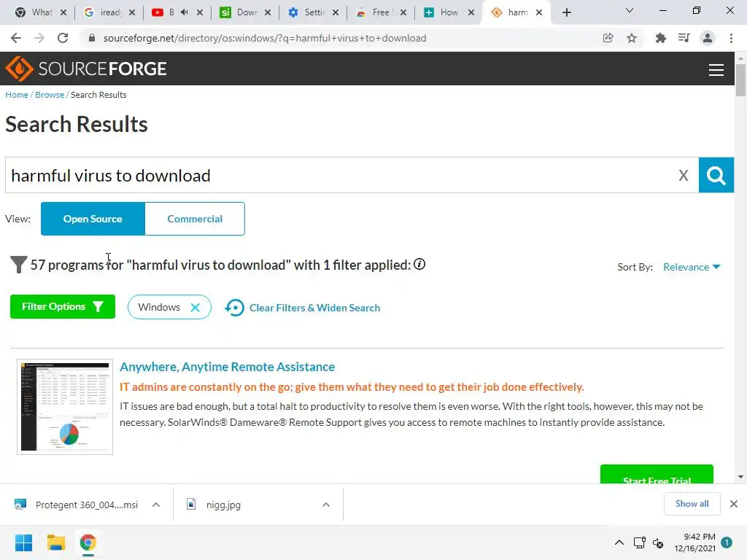Switch to the 'Free' tab

381,12
